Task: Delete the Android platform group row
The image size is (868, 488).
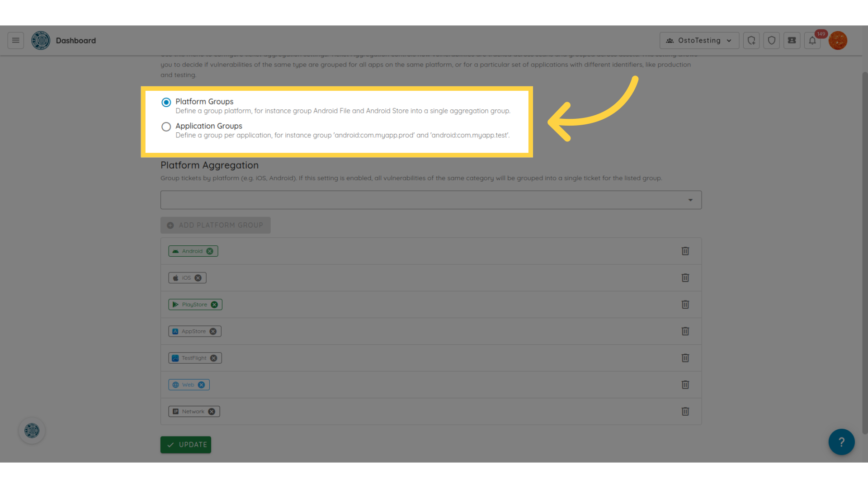Action: click(685, 251)
